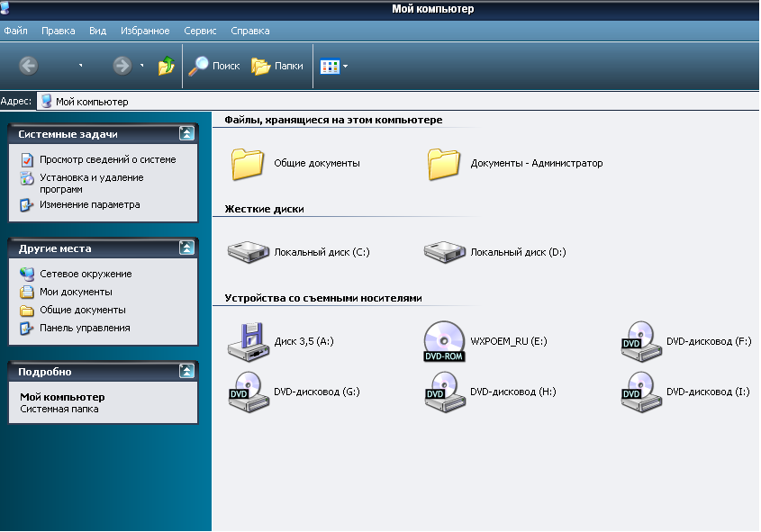Open Мои документы link in sidebar
This screenshot has height=532, width=761.
pos(76,292)
